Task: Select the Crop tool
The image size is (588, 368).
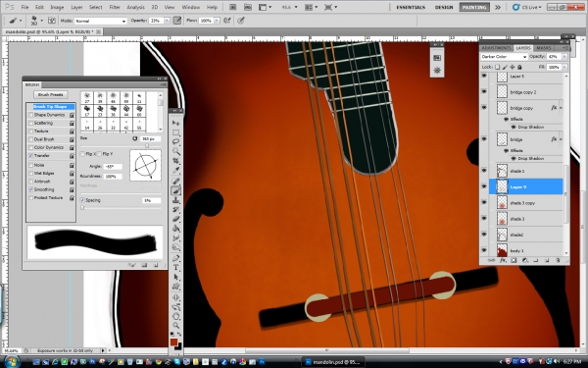Action: click(175, 161)
